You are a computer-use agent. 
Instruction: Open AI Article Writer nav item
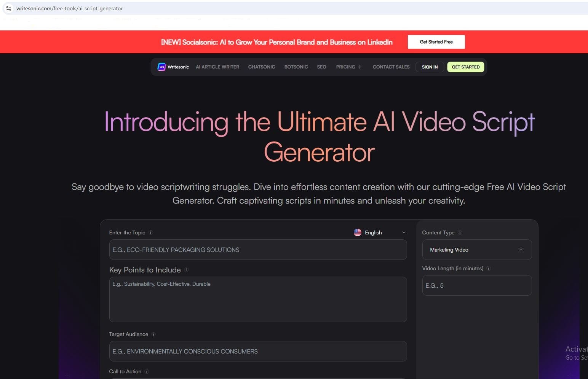click(x=217, y=67)
